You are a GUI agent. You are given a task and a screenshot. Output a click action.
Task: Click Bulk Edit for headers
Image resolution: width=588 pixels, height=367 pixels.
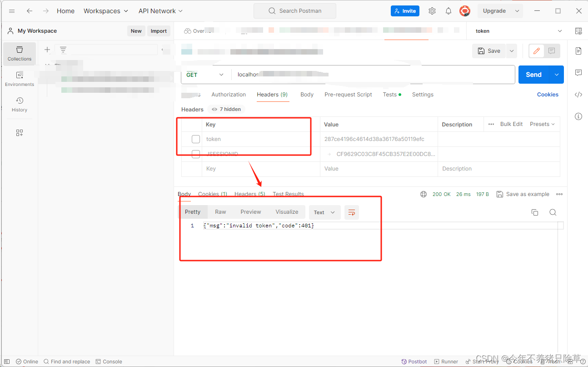(511, 124)
